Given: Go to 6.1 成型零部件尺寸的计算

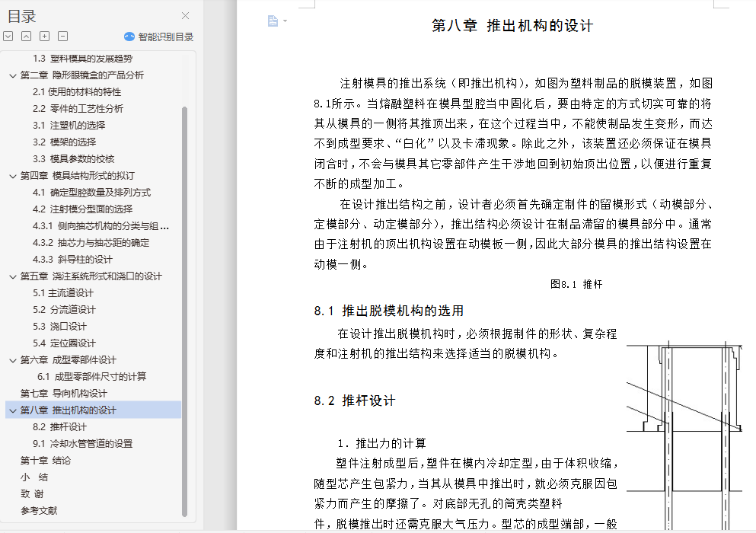Looking at the screenshot, I should pyautogui.click(x=91, y=377).
